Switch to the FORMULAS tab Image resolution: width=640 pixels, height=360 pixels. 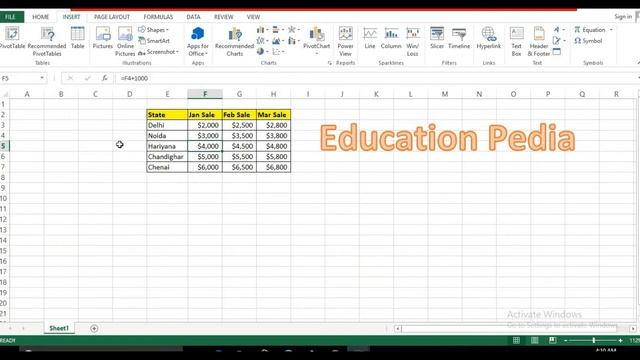(x=158, y=17)
